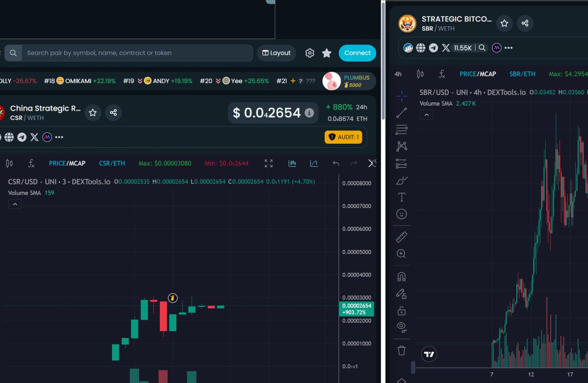Viewport: 588px width, 383px height.
Task: Toggle magnet mode in SBR chart
Action: tap(401, 277)
